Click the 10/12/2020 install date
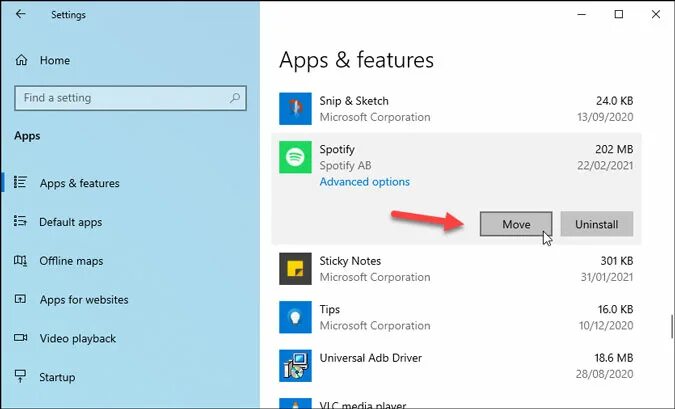The height and width of the screenshot is (409, 675). point(606,325)
